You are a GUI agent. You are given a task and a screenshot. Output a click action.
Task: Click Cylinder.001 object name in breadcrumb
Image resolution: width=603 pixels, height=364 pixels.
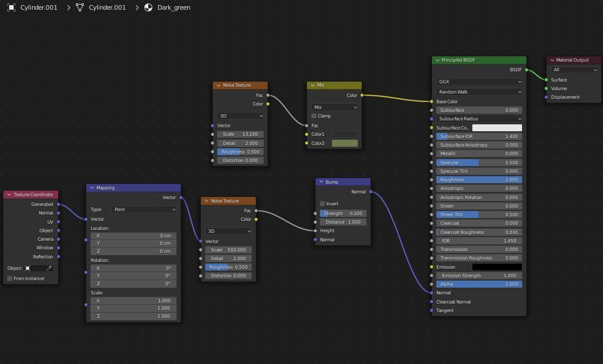[39, 7]
